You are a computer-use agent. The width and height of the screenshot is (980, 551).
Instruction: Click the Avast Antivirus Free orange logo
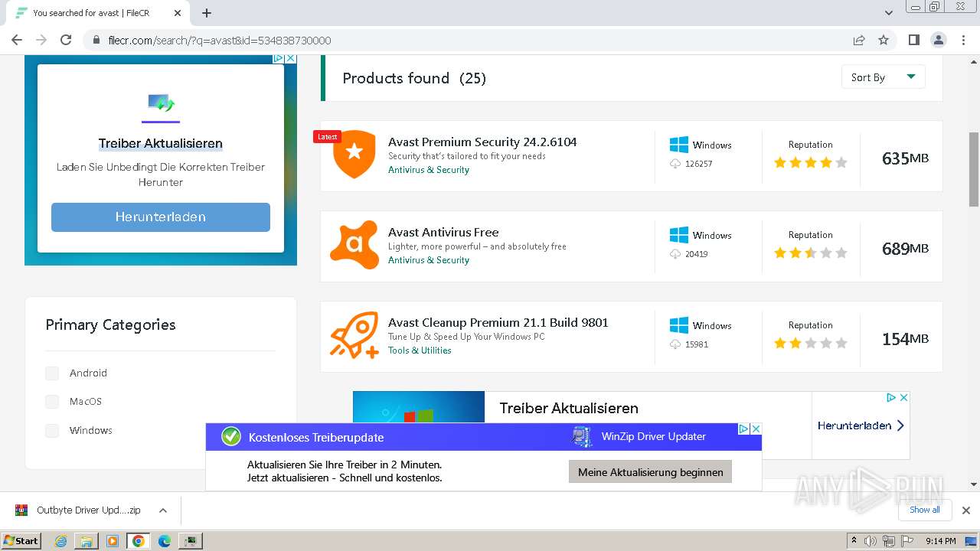click(x=354, y=245)
